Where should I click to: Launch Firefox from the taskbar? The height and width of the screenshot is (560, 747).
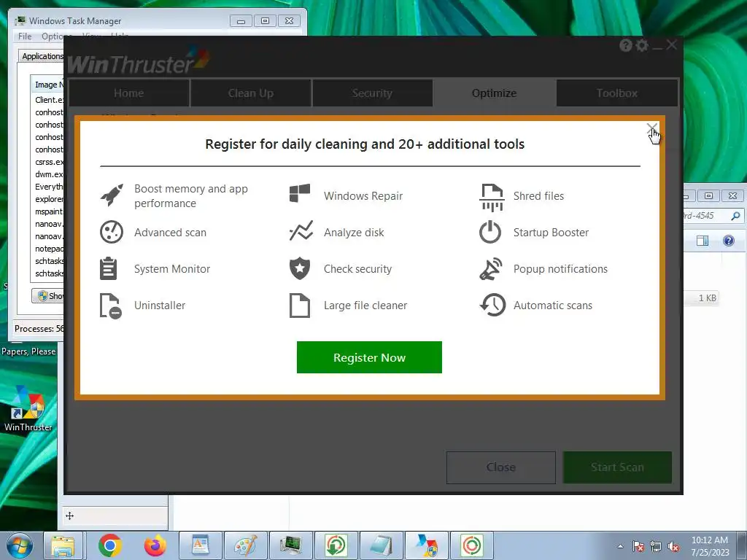[x=155, y=545]
